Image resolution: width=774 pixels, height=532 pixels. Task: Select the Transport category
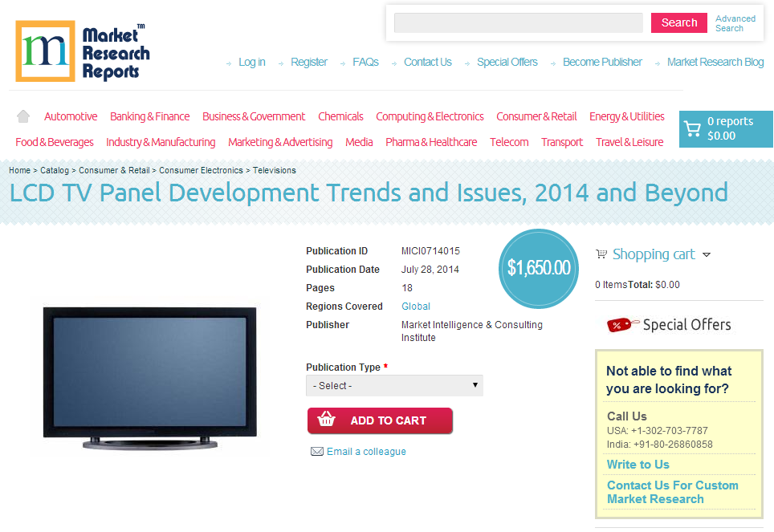click(x=562, y=142)
